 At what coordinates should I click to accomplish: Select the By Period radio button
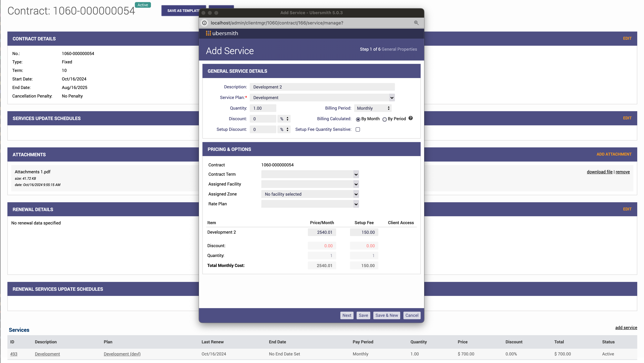(384, 119)
